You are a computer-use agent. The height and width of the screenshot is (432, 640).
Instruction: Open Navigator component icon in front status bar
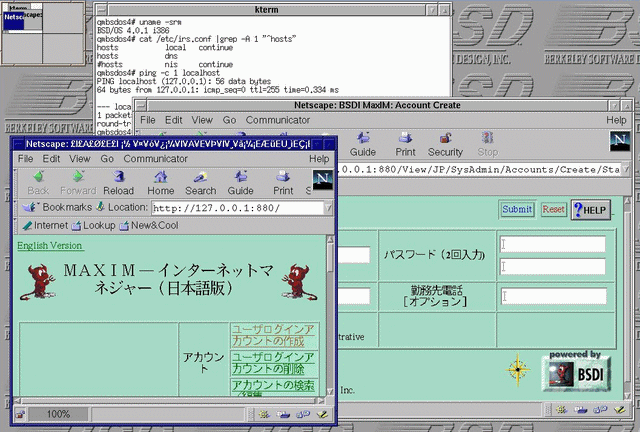point(264,414)
